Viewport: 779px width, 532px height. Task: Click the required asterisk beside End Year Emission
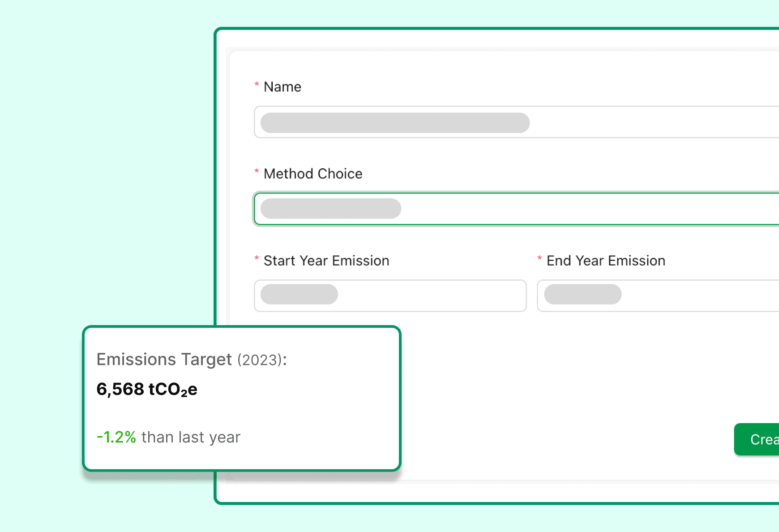click(x=540, y=259)
